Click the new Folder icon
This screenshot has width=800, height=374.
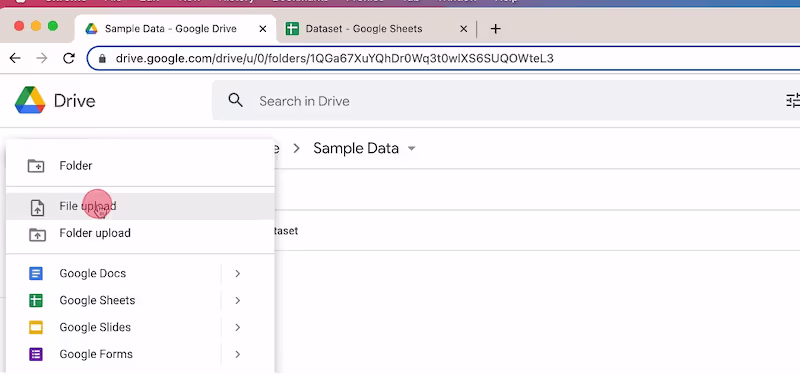36,166
